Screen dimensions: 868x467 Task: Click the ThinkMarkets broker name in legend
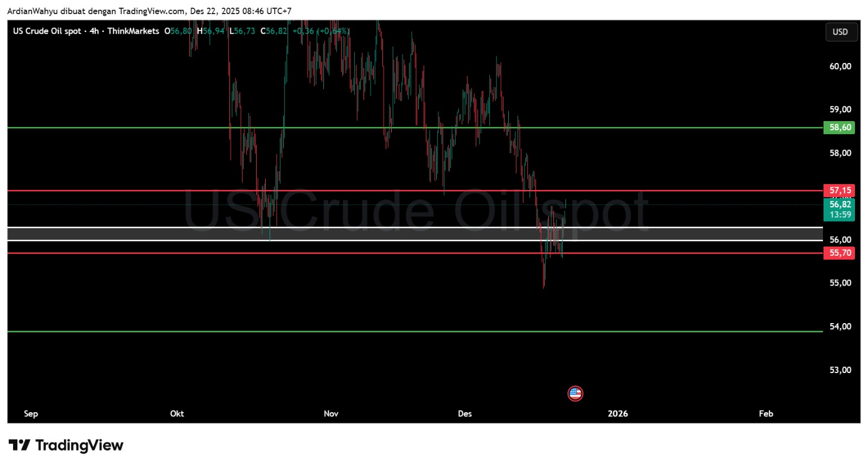133,31
